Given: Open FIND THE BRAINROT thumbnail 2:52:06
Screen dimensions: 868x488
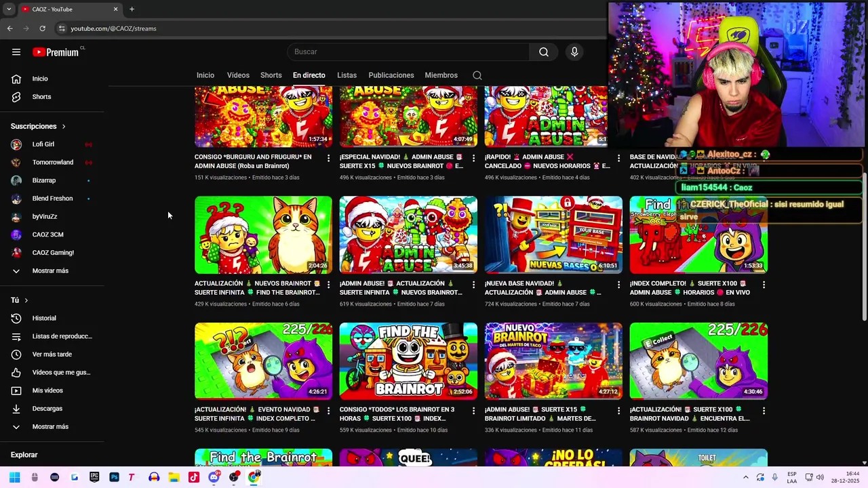Looking at the screenshot, I should pyautogui.click(x=408, y=361).
